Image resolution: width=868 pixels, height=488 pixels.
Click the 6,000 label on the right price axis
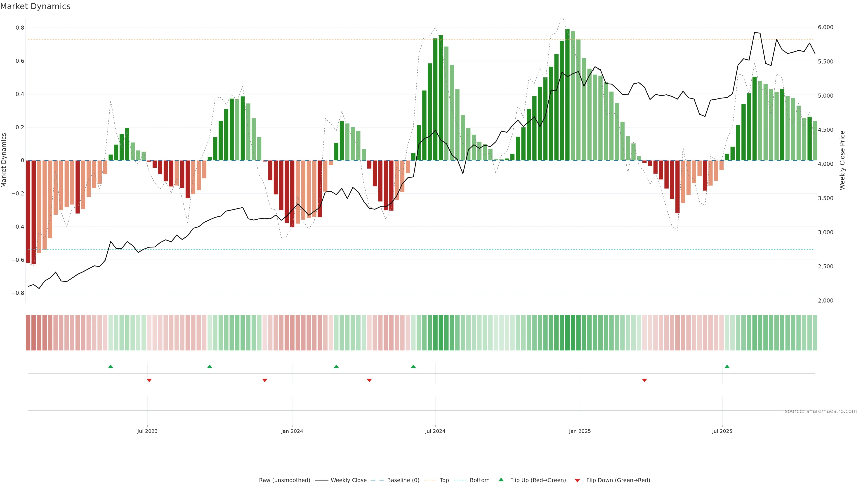click(826, 27)
